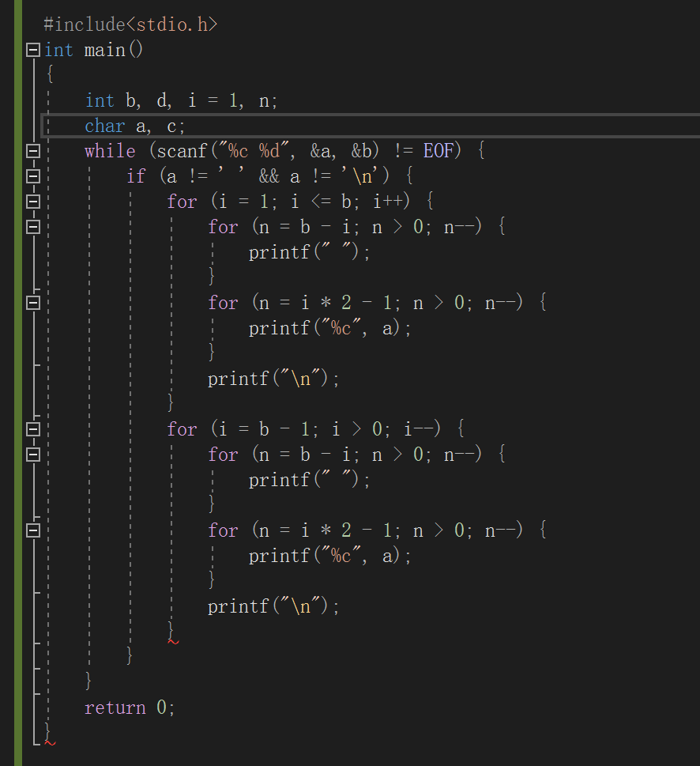The width and height of the screenshot is (700, 766).
Task: Collapse the while (scanf...) loop block
Action: point(32,151)
